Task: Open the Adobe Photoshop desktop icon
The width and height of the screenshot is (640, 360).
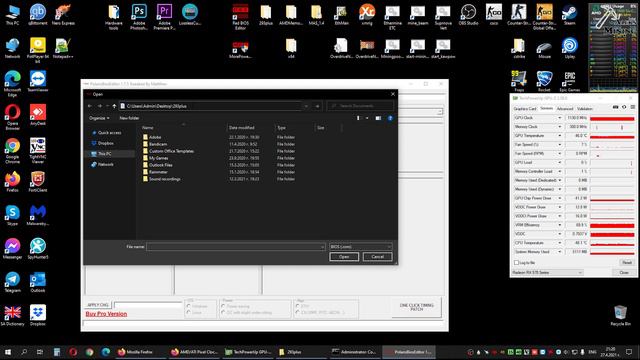Action: click(139, 17)
